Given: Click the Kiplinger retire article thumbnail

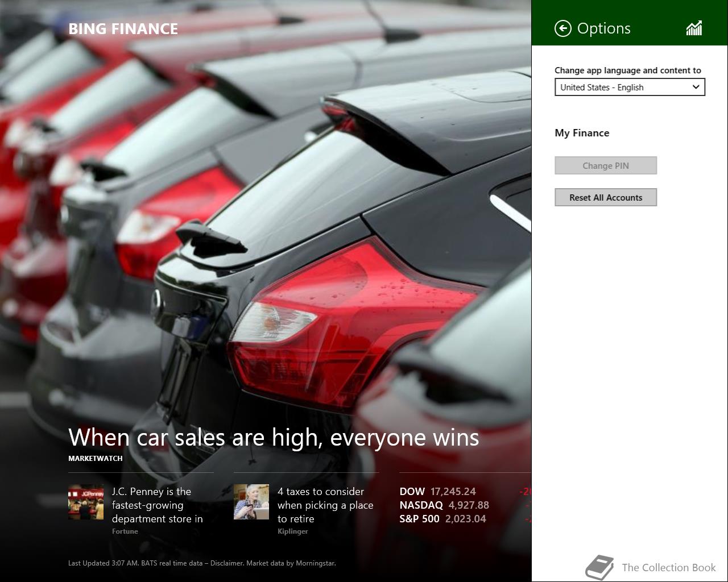Looking at the screenshot, I should [x=251, y=502].
